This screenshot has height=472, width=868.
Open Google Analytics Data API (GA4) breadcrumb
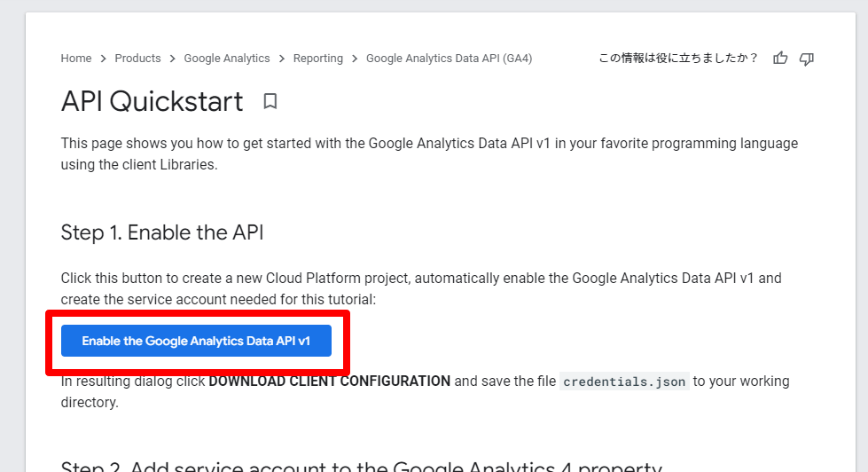coord(449,59)
